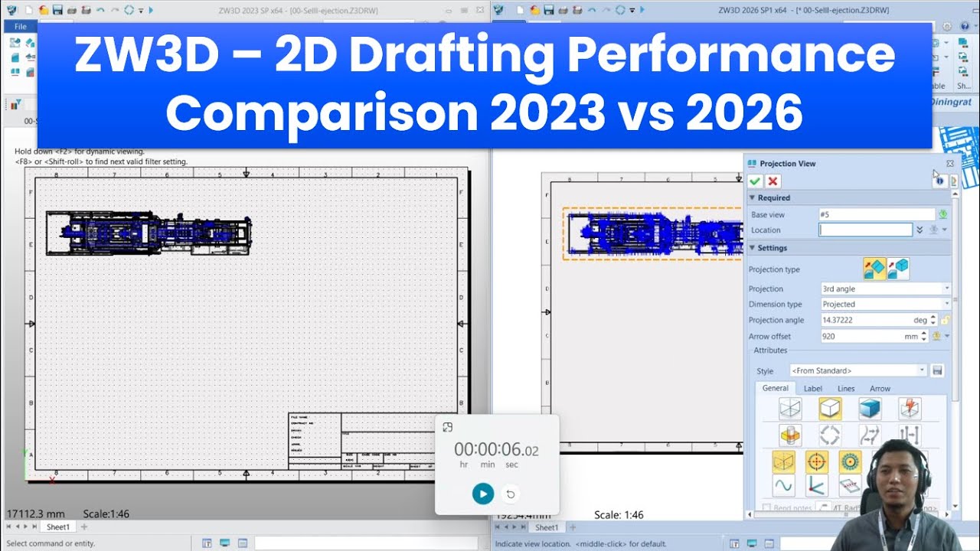The width and height of the screenshot is (980, 551).
Task: Select isometric projection type icon
Action: point(898,269)
